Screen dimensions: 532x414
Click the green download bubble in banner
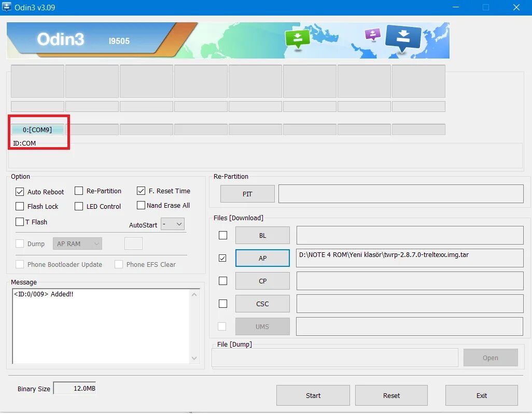coord(297,39)
